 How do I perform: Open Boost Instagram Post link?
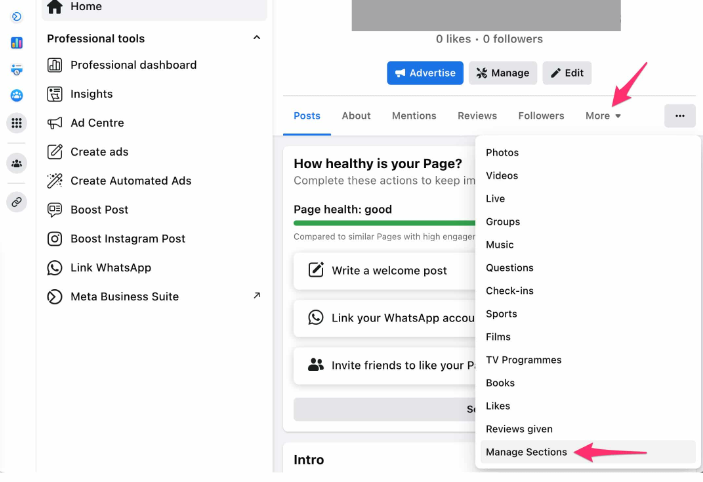tap(154, 239)
